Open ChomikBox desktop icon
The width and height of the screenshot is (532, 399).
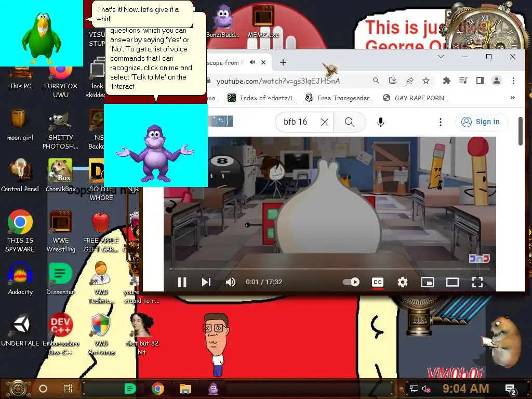coord(61,176)
